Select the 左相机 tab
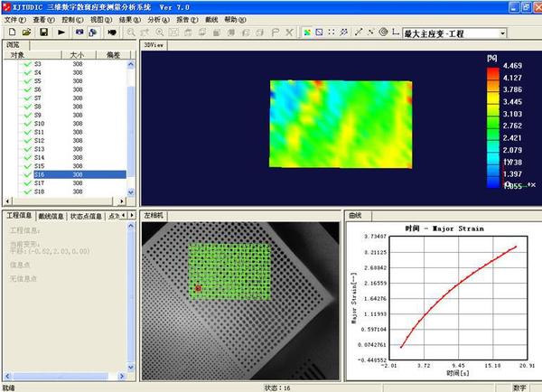This screenshot has width=542, height=392. [154, 215]
